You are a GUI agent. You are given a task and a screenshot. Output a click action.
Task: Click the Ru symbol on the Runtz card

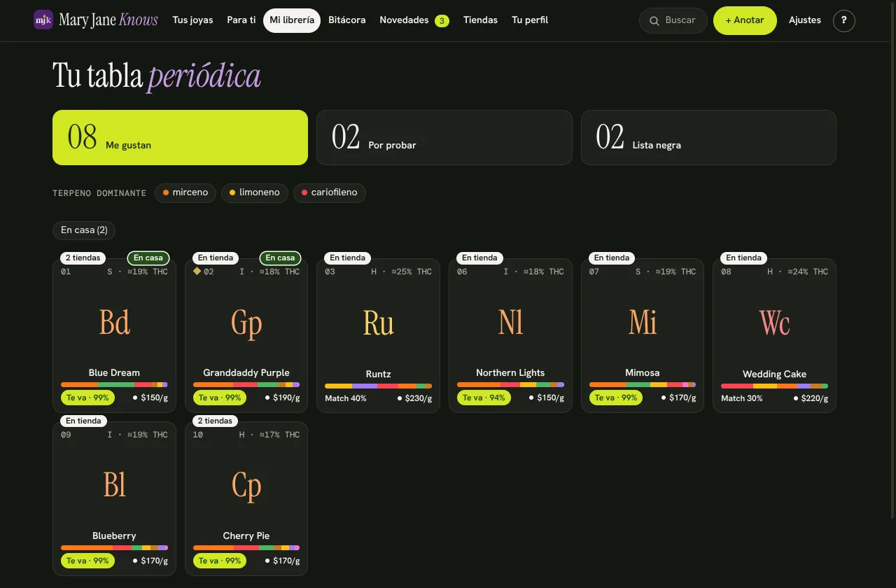(379, 323)
